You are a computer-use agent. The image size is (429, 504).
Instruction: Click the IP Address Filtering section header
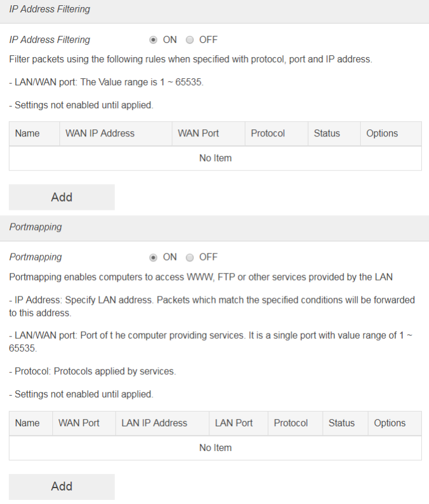tap(49, 9)
